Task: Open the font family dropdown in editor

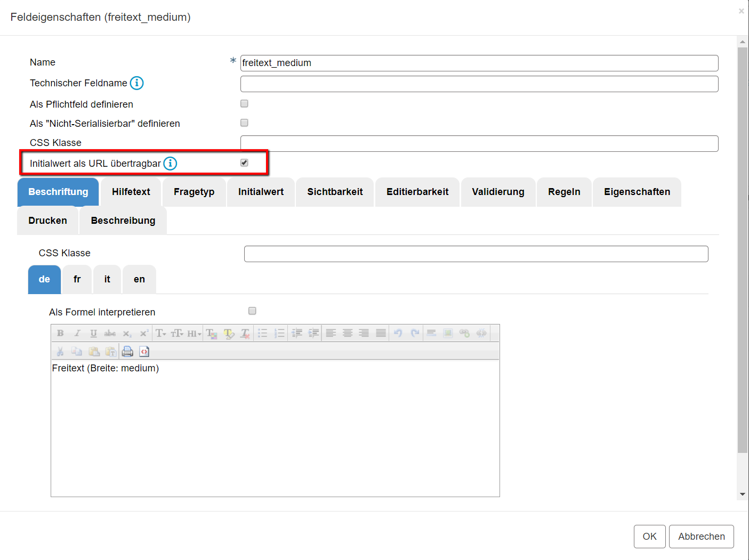Action: [x=160, y=334]
